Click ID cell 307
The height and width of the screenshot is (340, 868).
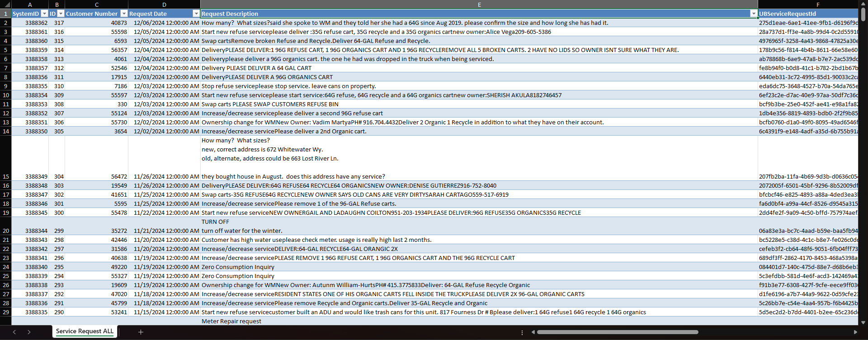(57, 113)
